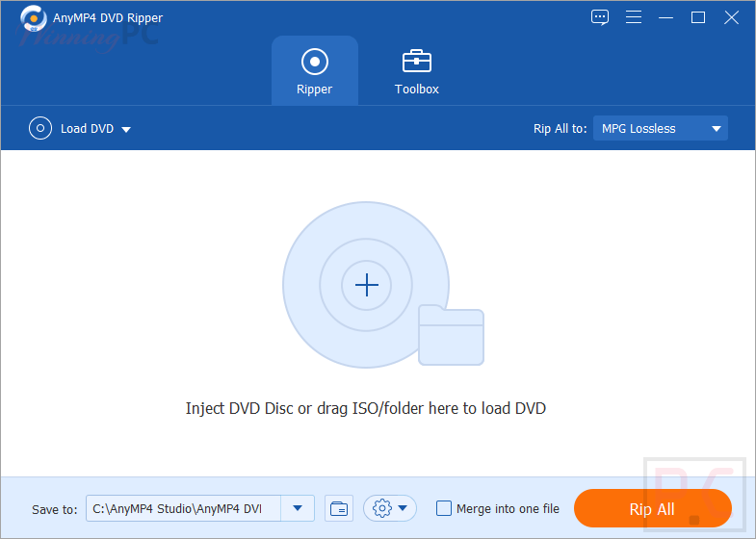This screenshot has width=756, height=539.
Task: Click the Save to path field
Action: 183,508
